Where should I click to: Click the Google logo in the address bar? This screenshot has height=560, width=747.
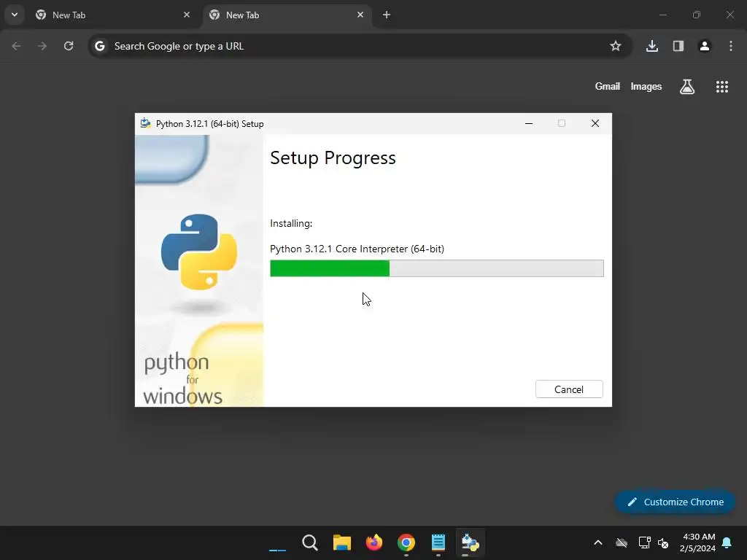pyautogui.click(x=99, y=46)
